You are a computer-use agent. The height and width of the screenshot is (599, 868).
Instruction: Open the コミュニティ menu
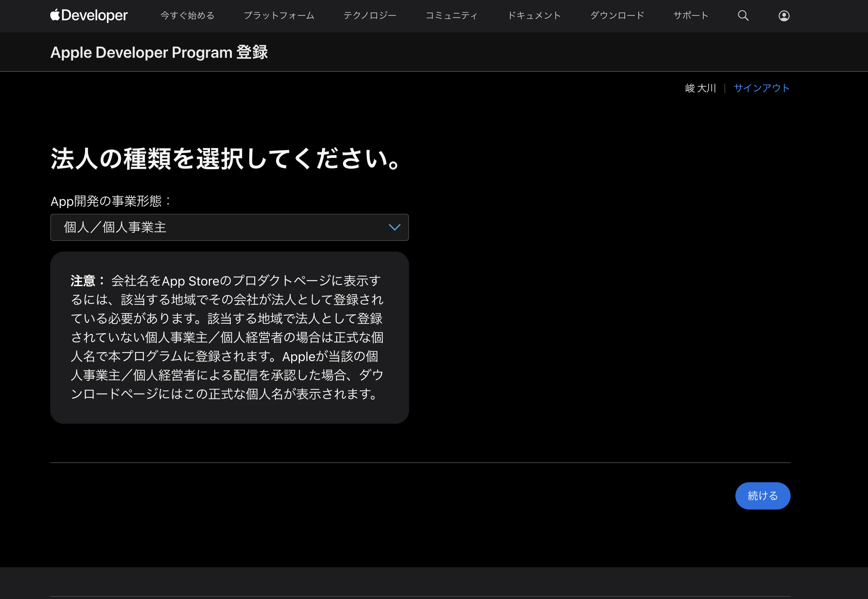click(452, 15)
